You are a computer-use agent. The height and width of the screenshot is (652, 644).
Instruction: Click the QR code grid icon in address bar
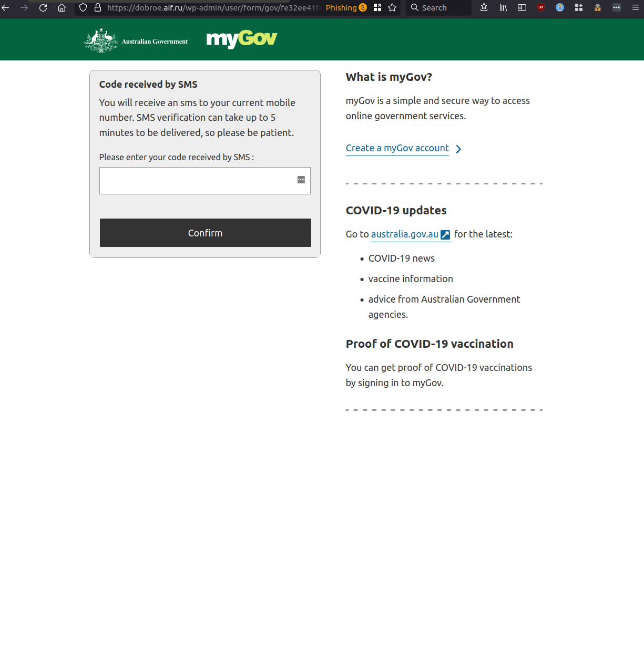point(377,7)
